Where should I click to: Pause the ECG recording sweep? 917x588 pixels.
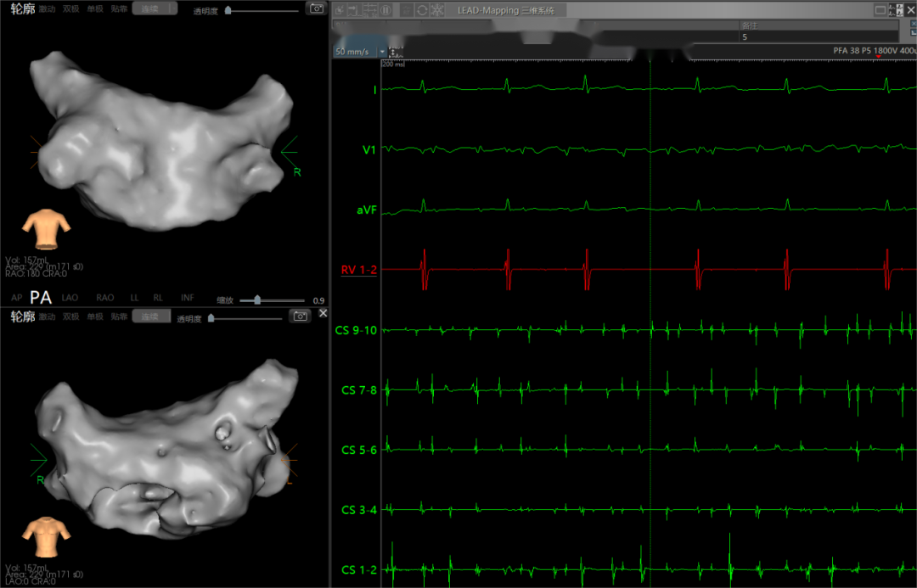(x=386, y=10)
